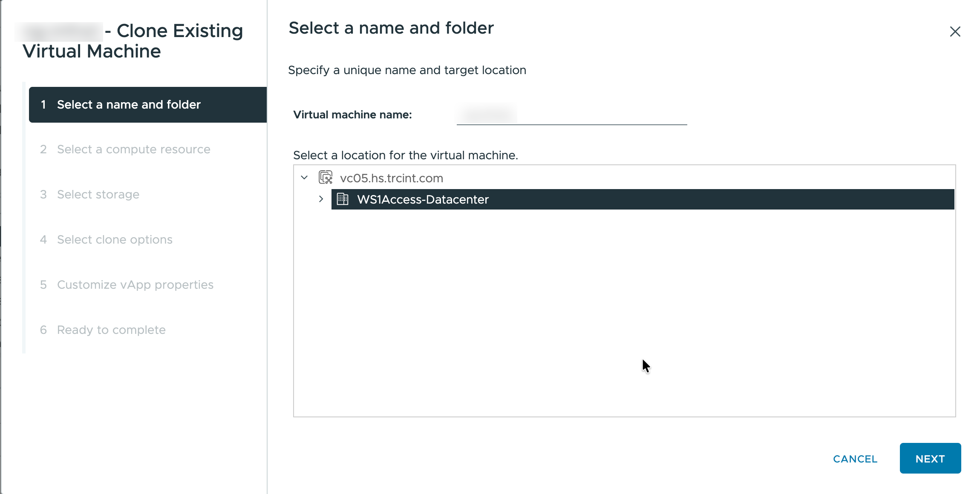This screenshot has height=494, width=980.
Task: Click the vCenter server icon
Action: pyautogui.click(x=326, y=178)
